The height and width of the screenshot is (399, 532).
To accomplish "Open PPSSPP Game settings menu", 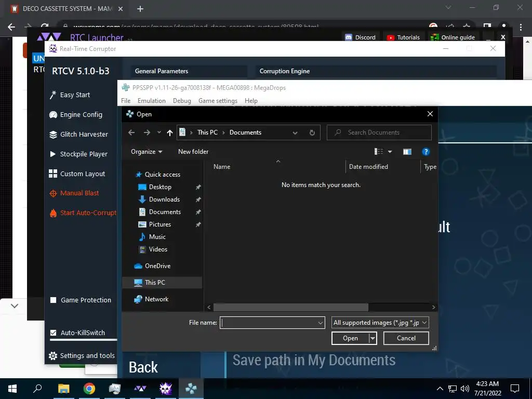I will pyautogui.click(x=218, y=101).
